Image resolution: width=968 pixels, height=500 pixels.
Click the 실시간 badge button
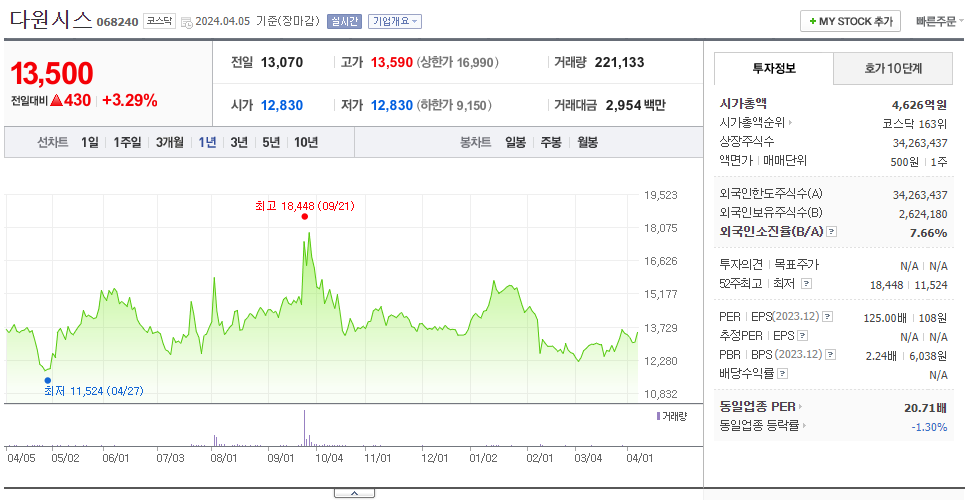pyautogui.click(x=344, y=21)
